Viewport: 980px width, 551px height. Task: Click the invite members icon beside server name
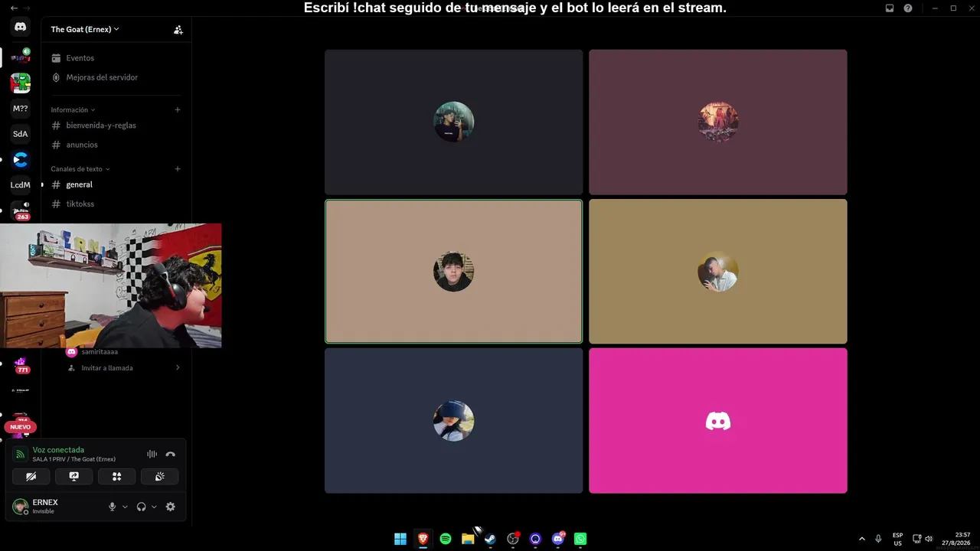[178, 30]
